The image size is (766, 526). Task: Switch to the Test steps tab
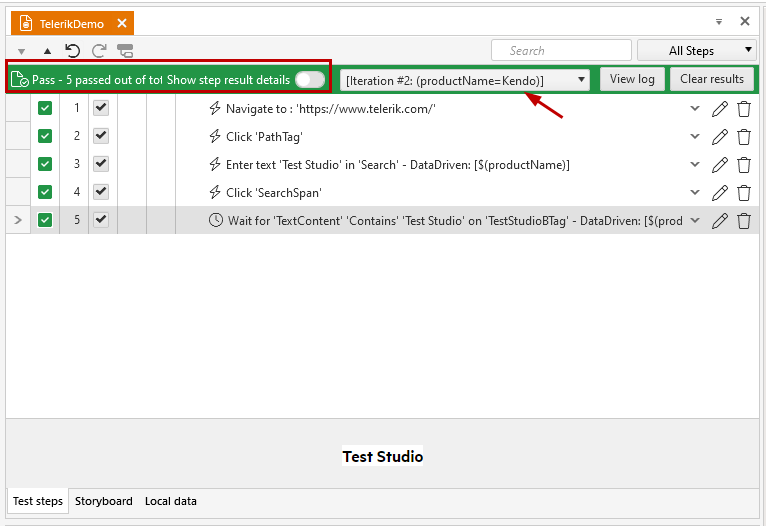coord(38,501)
